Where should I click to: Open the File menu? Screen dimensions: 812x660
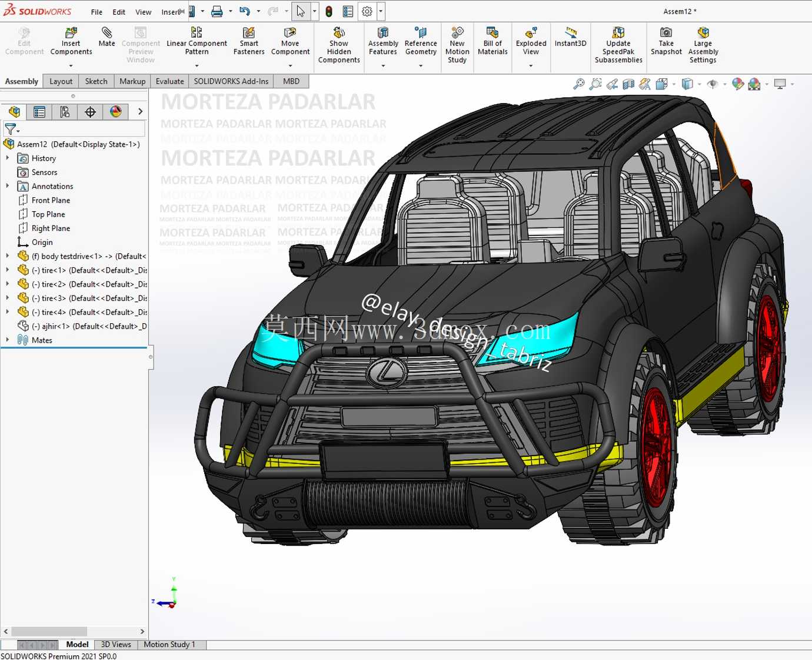(x=96, y=12)
